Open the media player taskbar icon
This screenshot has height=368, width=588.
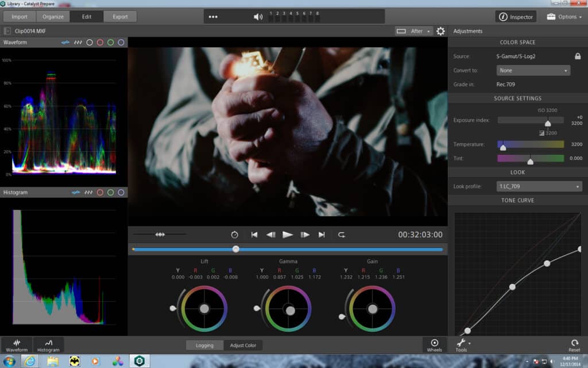pyautogui.click(x=95, y=361)
